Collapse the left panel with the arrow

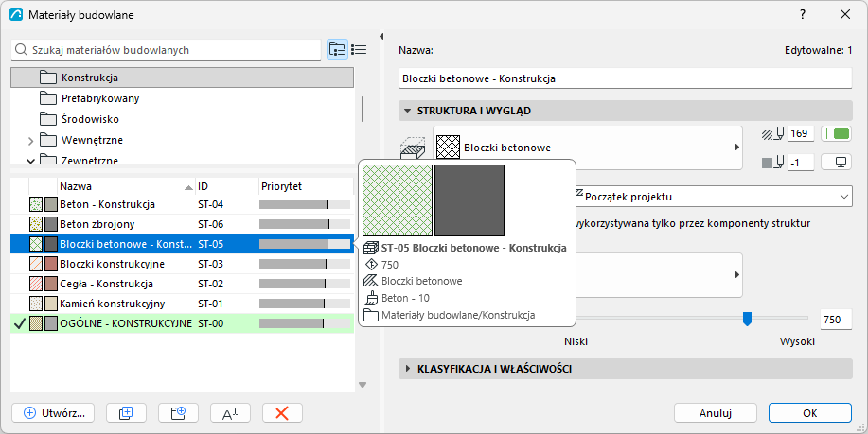[381, 37]
